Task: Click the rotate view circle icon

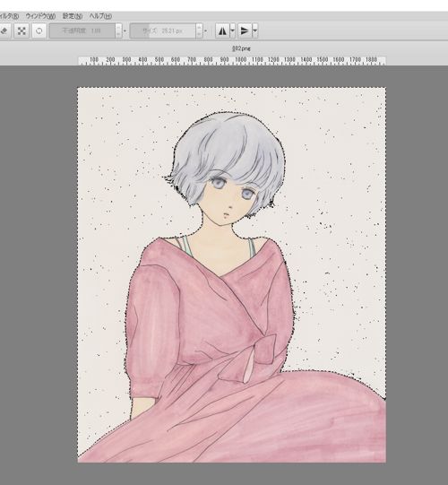Action: pyautogui.click(x=39, y=31)
